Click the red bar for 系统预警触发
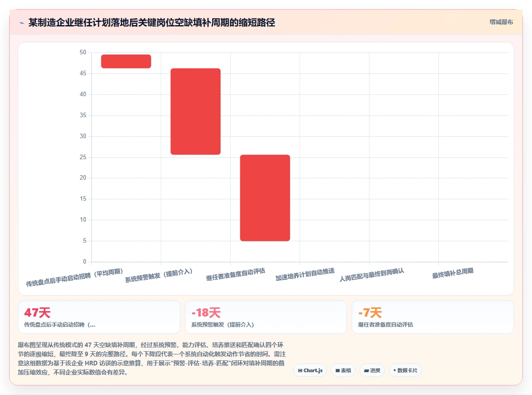This screenshot has width=532, height=395. (195, 111)
